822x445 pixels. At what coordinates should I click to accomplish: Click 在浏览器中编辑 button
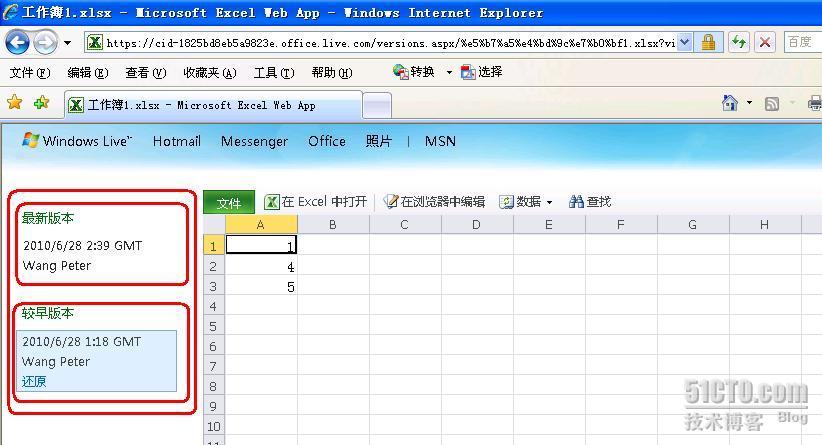434,202
